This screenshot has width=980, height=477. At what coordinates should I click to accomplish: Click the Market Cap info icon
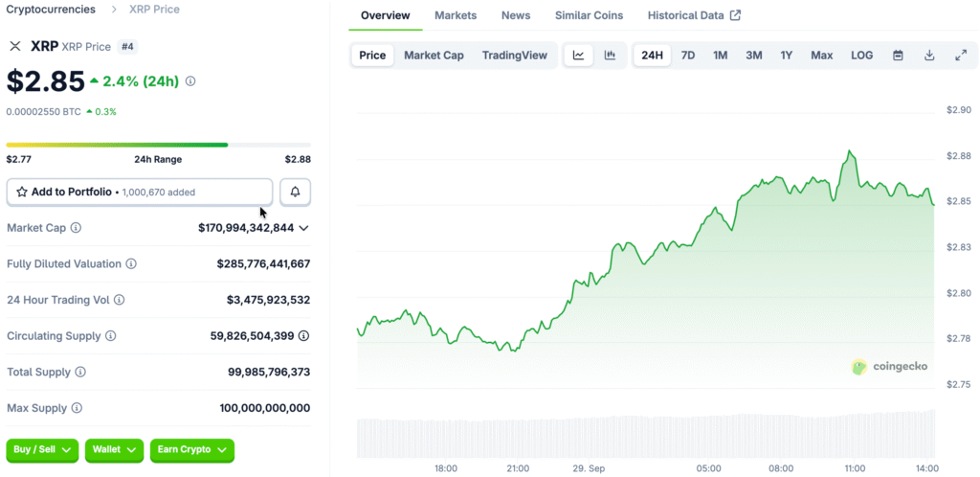coord(76,228)
